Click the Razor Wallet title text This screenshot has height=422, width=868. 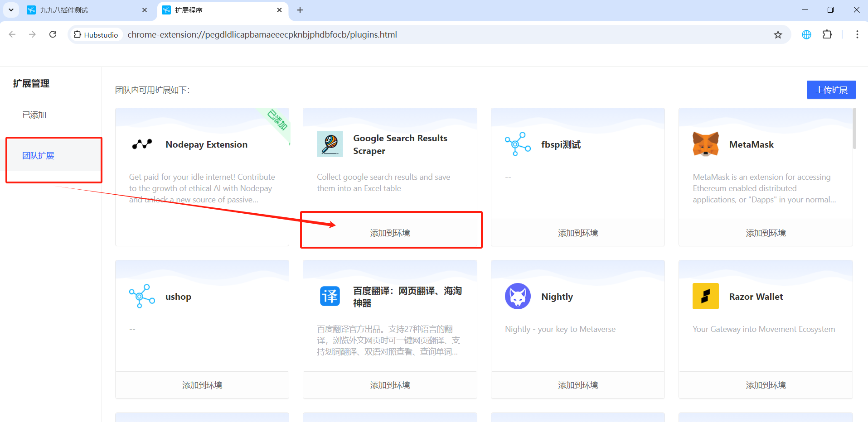click(756, 297)
